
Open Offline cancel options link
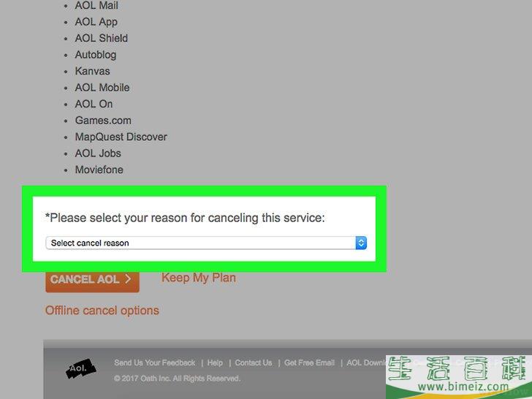click(102, 311)
